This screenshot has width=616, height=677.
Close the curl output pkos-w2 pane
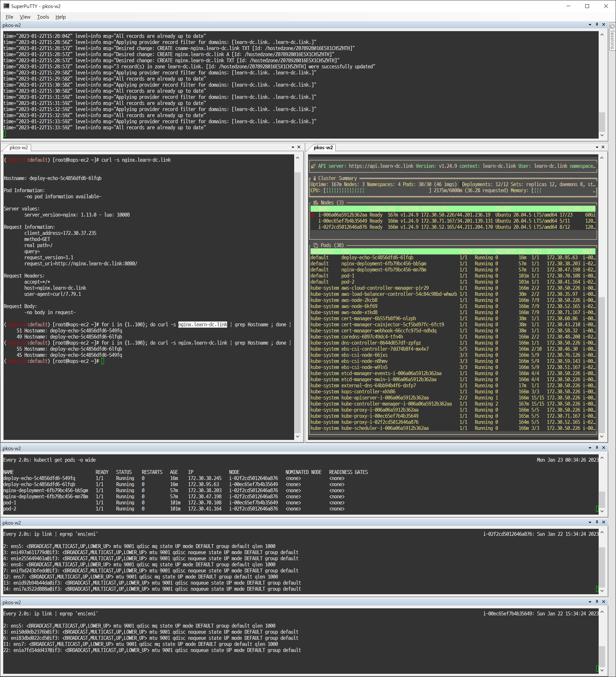coord(299,147)
